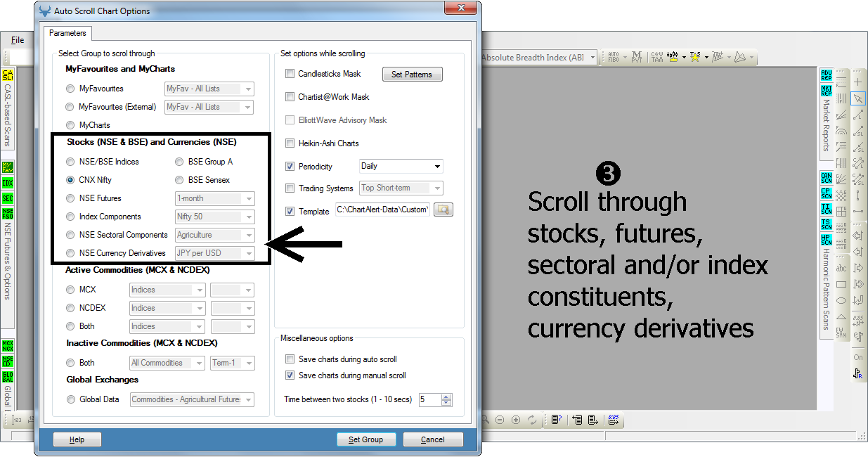Click the Help button

click(x=77, y=439)
